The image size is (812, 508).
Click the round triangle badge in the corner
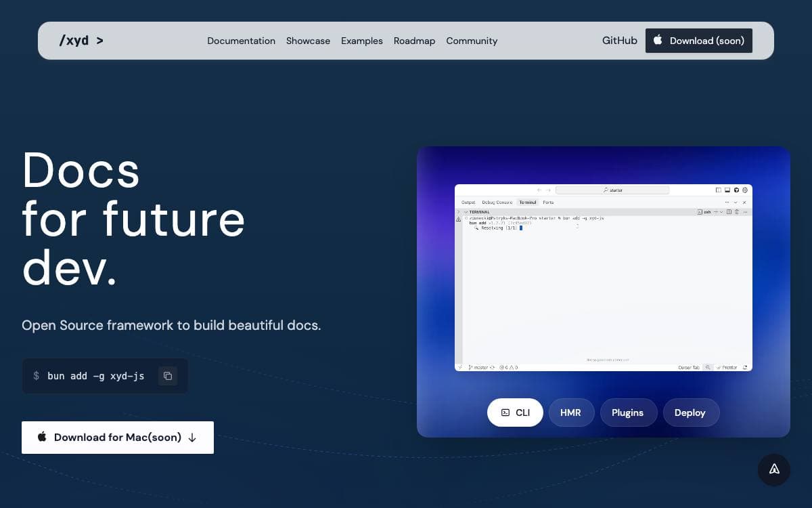point(774,469)
